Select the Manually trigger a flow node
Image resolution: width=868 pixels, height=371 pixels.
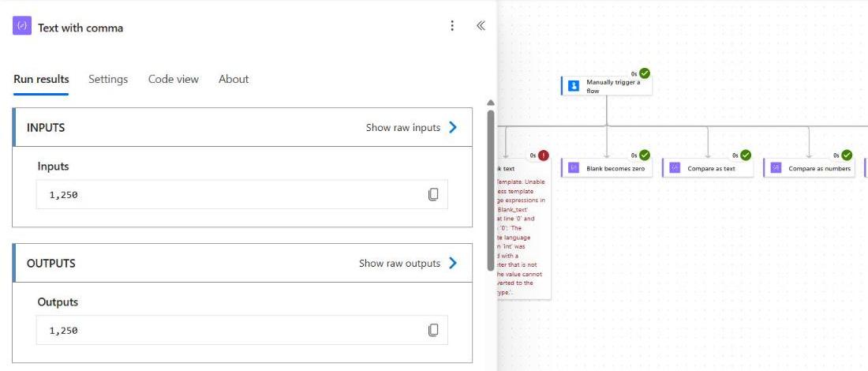coord(607,86)
